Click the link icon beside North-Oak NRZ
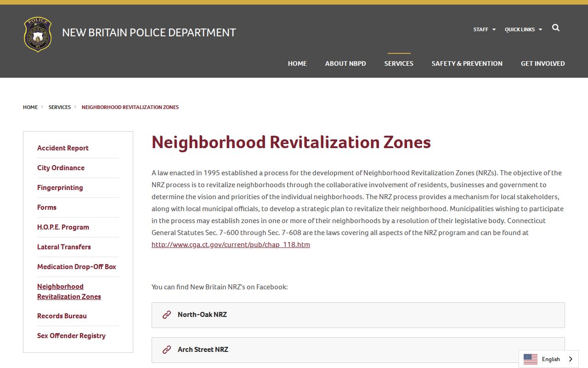 click(167, 315)
